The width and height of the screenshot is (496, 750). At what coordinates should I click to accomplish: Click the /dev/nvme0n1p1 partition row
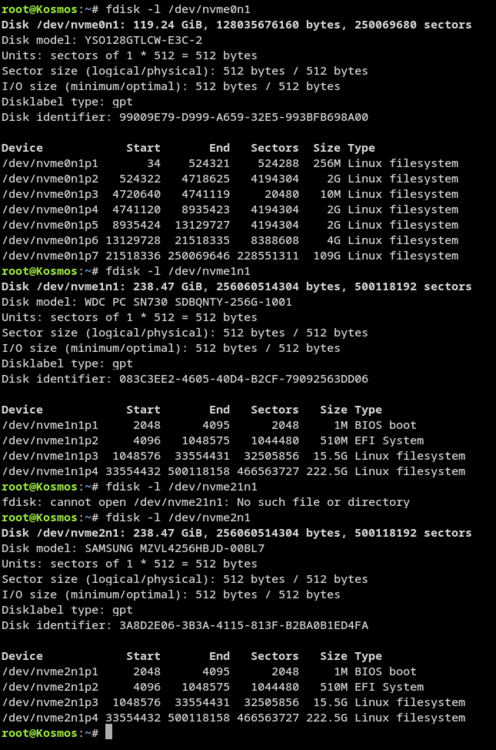230,164
